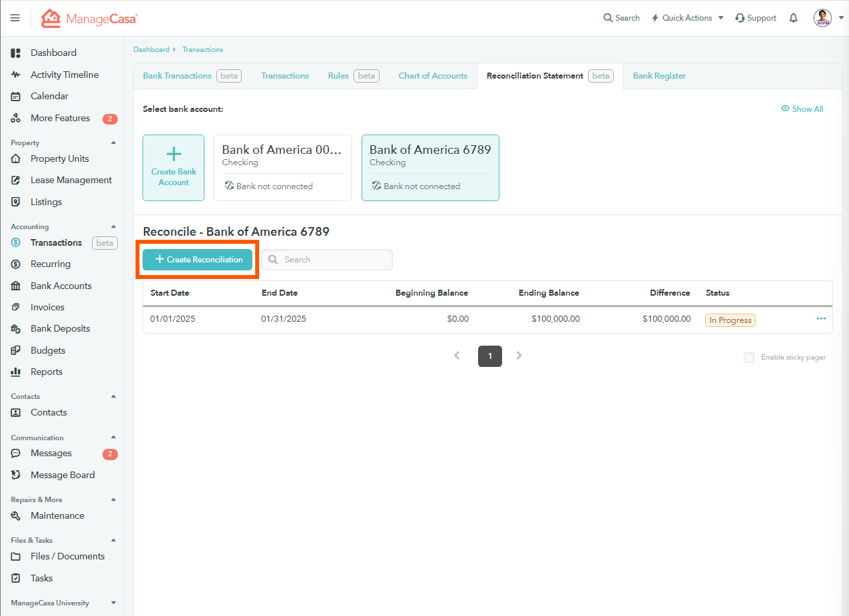The height and width of the screenshot is (616, 849).
Task: Collapse the Repairs & More section
Action: click(x=113, y=499)
